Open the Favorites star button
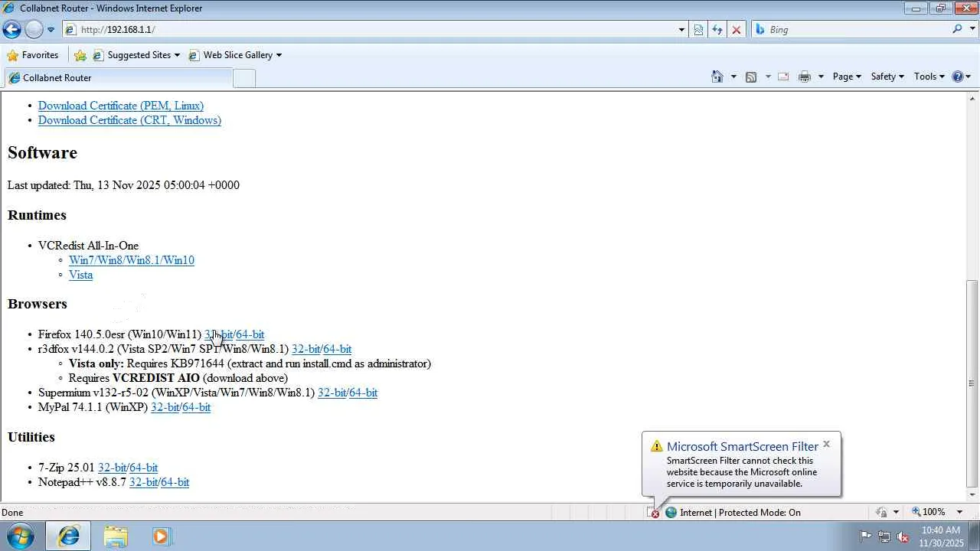This screenshot has width=980, height=551. click(32, 55)
